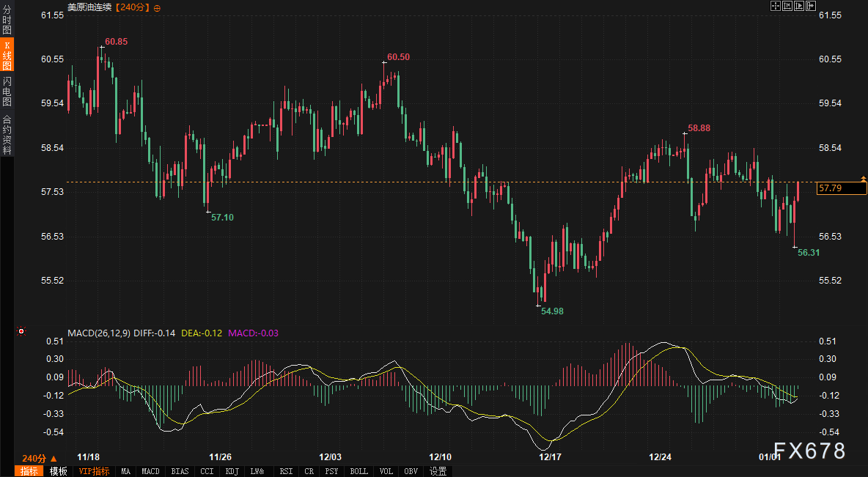Select the 模板 template tab
868x477 pixels.
coord(58,471)
